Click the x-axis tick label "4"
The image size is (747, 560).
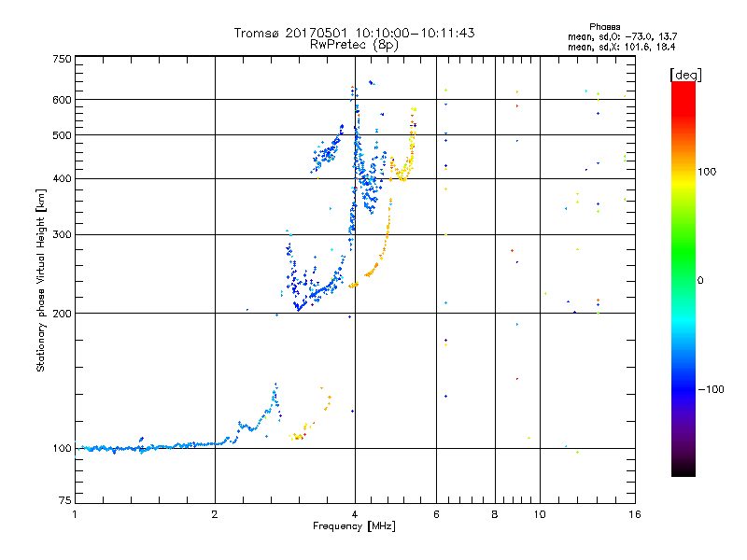point(355,514)
